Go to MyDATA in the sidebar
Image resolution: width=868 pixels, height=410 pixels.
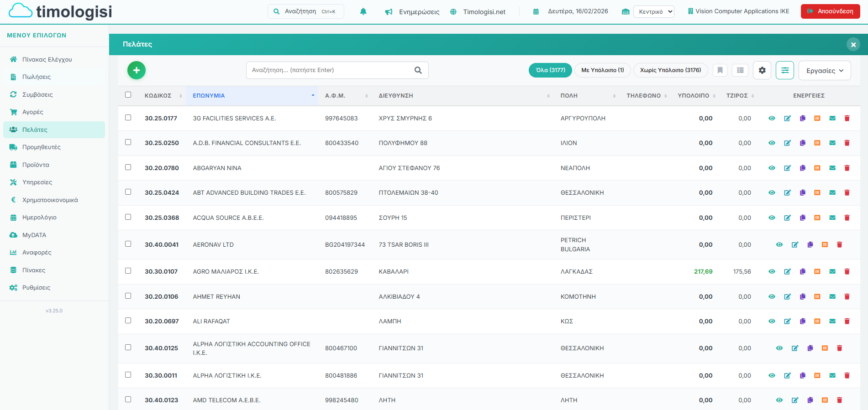click(34, 235)
